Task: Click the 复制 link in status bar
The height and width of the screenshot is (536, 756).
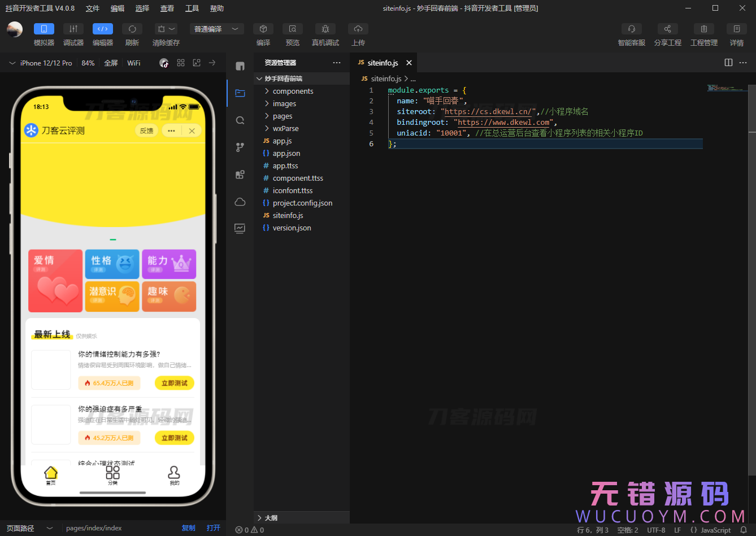Action: click(x=188, y=528)
